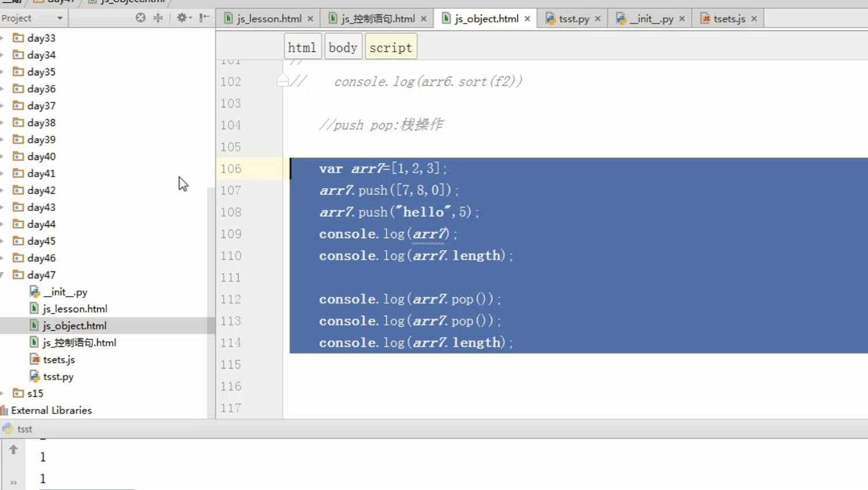868x490 pixels.
Task: Select the day36 folder
Action: (x=41, y=89)
